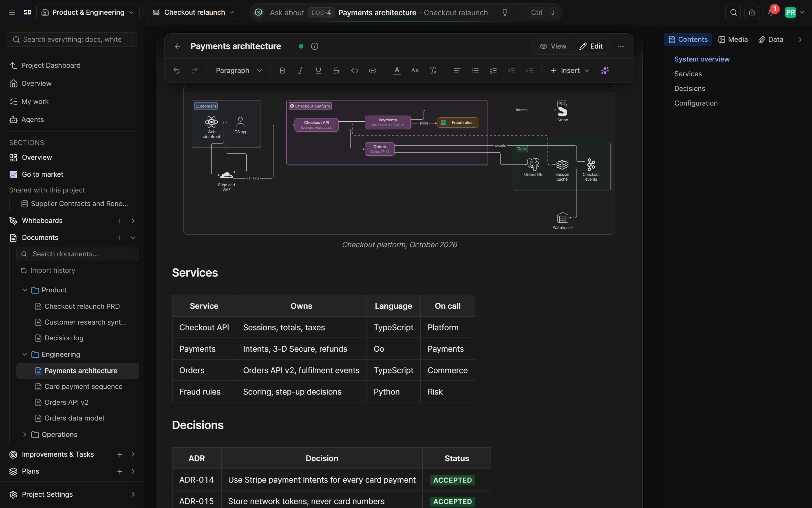Expand the Operations folder
Screen dimensions: 812x508
(25, 434)
